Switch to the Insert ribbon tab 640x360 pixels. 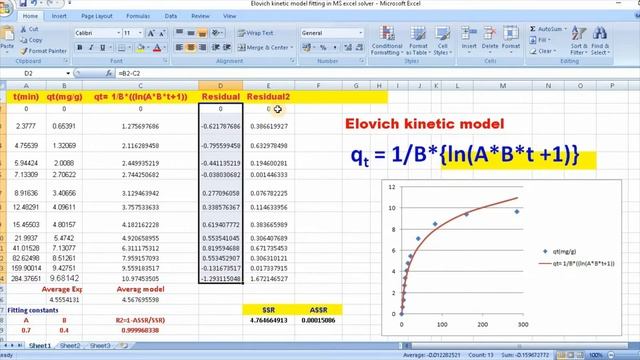click(x=59, y=16)
